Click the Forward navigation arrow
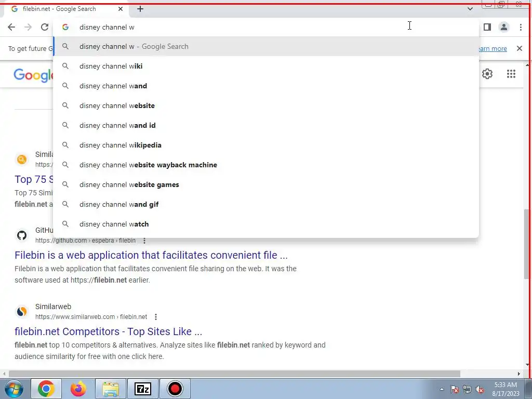 click(x=28, y=27)
